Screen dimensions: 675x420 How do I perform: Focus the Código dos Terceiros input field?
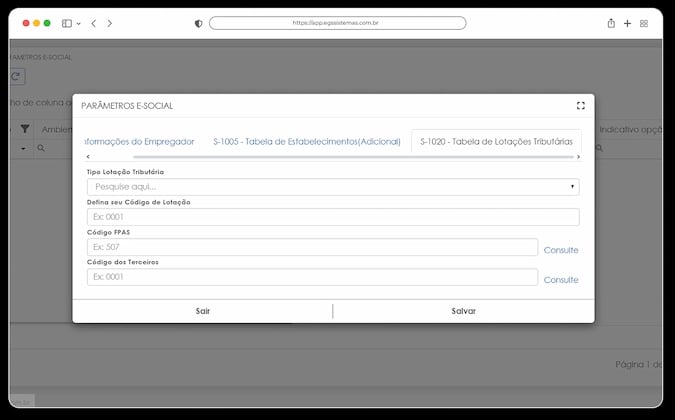pyautogui.click(x=312, y=277)
